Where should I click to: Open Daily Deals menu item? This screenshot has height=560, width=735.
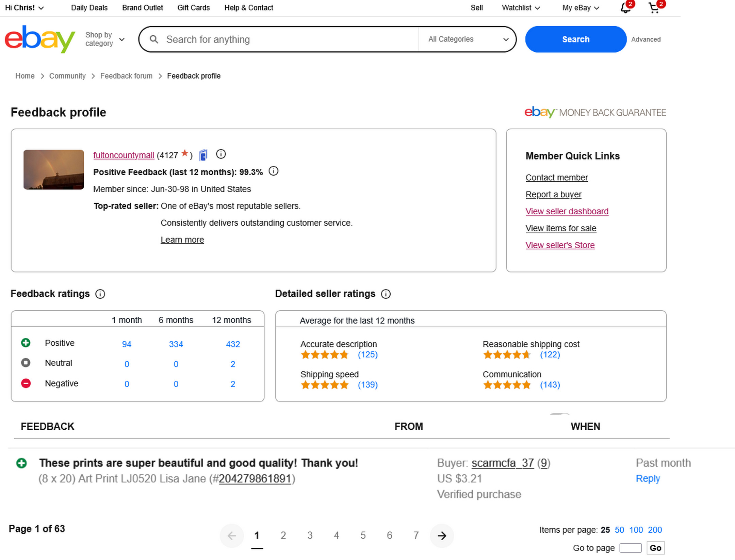[89, 8]
